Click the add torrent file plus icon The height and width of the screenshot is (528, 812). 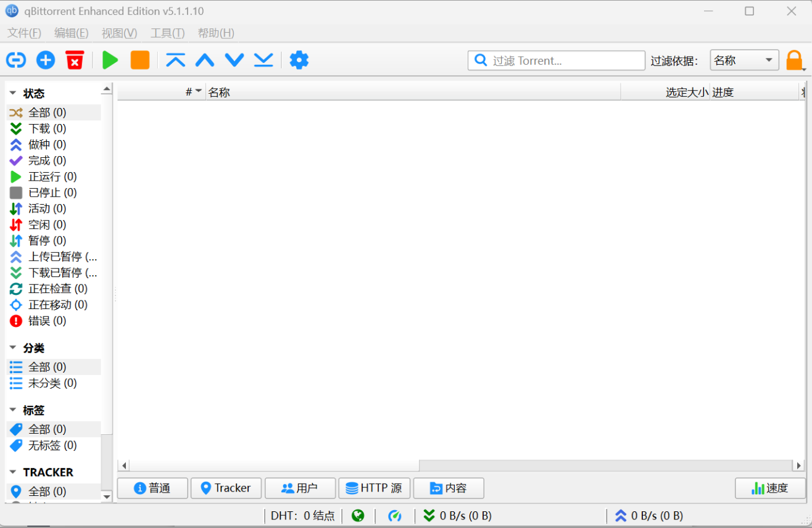click(x=46, y=60)
